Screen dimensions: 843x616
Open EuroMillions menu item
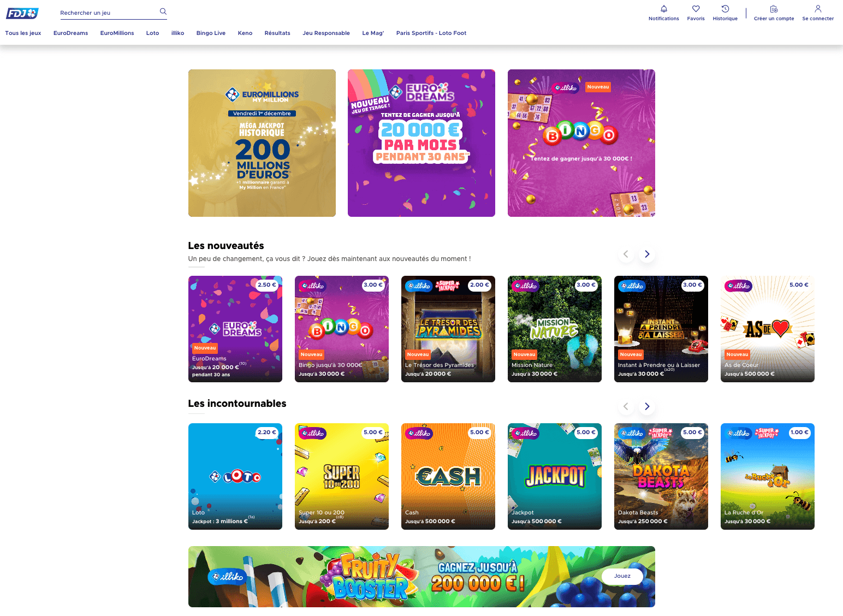117,33
